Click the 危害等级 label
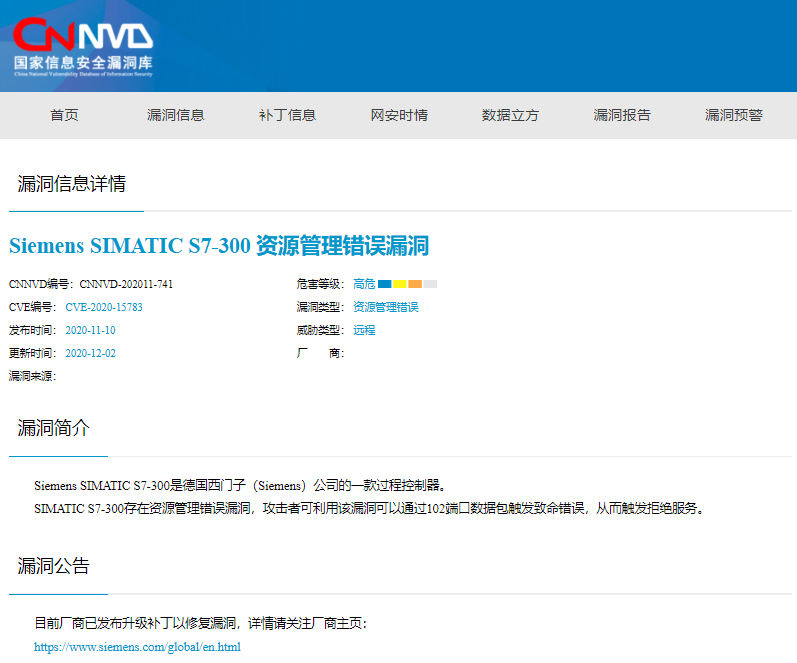Screen dimensions: 797x663 [x=320, y=284]
